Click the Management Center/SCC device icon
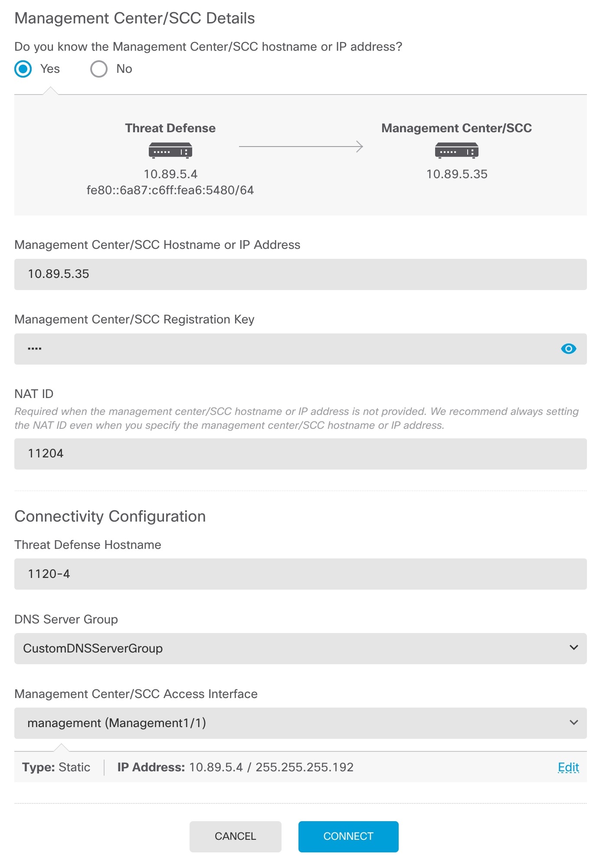The height and width of the screenshot is (868, 603). coord(456,150)
